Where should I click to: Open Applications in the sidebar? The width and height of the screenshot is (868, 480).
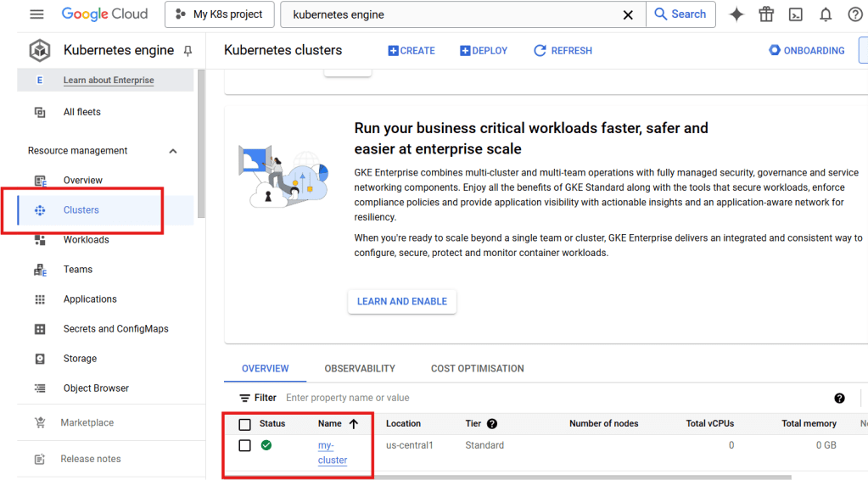click(90, 299)
